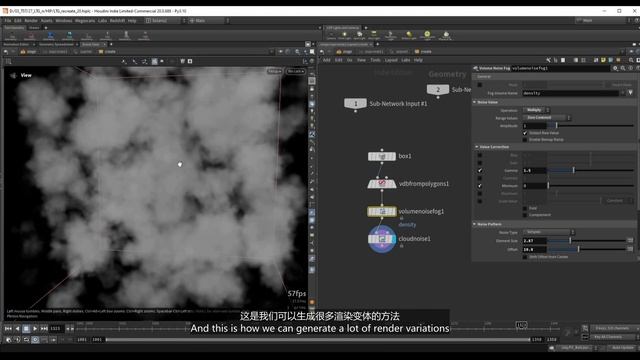
Task: Click the Element Size slider handle
Action: click(x=570, y=241)
